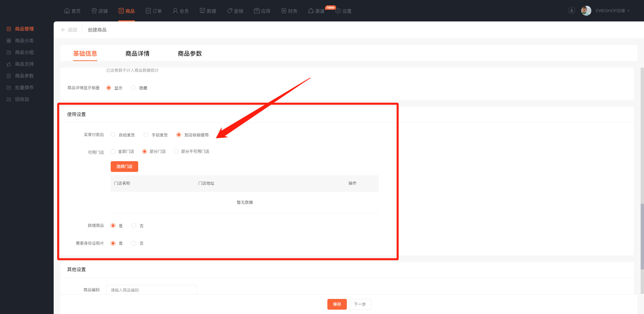Viewport: 644px width, 314px height.
Task: Click the 保存 save button
Action: [x=337, y=304]
